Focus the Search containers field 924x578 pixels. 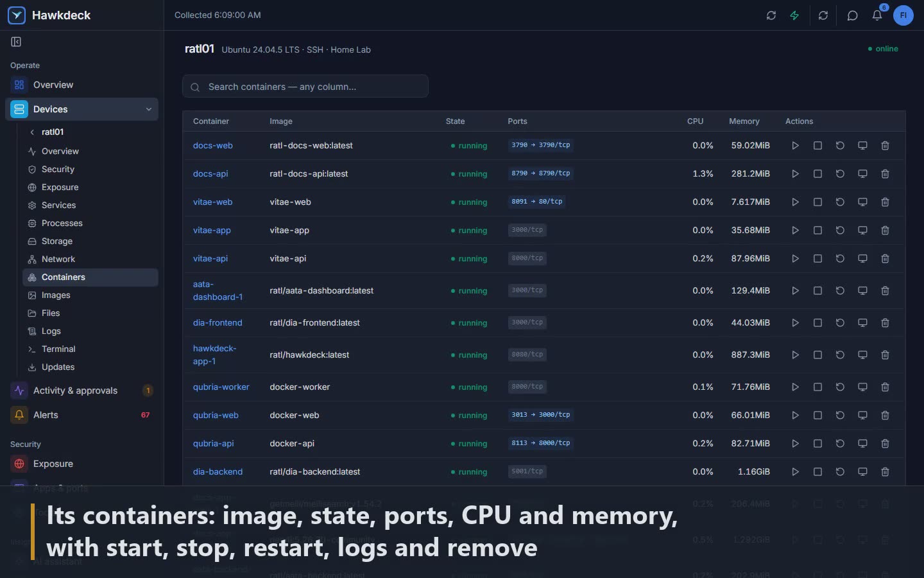[305, 86]
